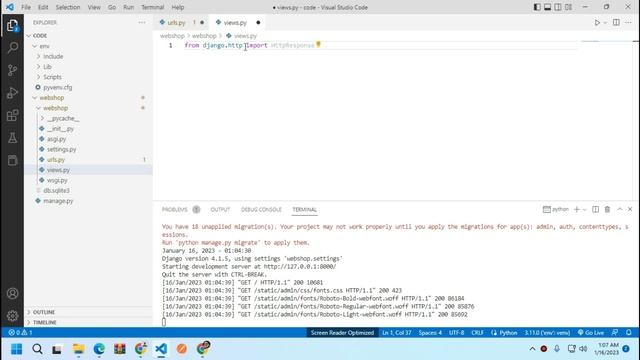Open the Accounts icon in activity bar
The width and height of the screenshot is (640, 360).
(12, 293)
